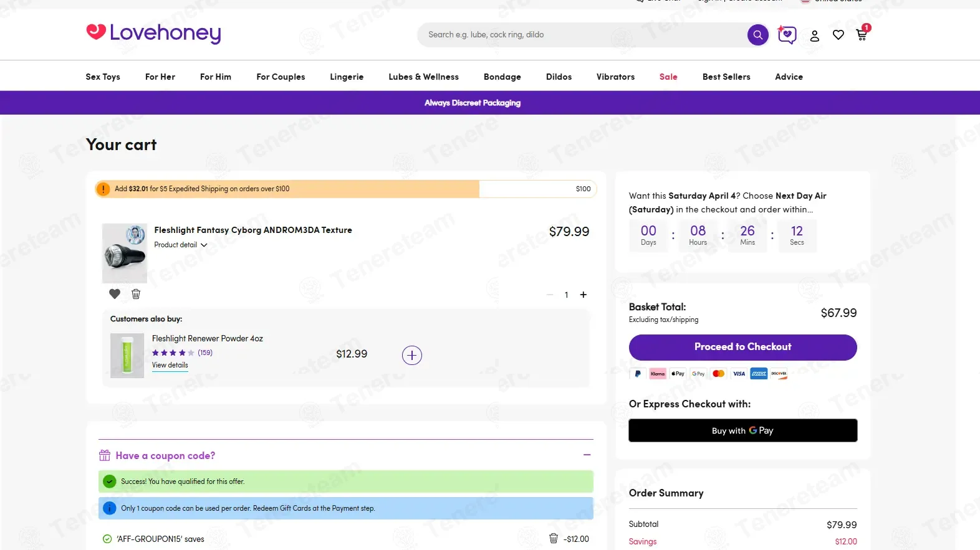980x550 pixels.
Task: Open the shopping cart icon
Action: point(862,34)
